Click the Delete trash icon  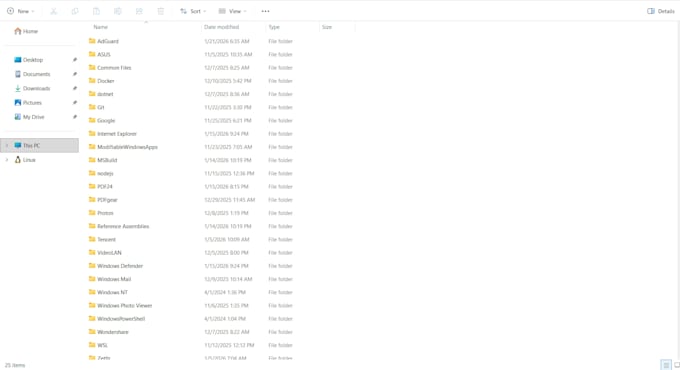pyautogui.click(x=160, y=11)
